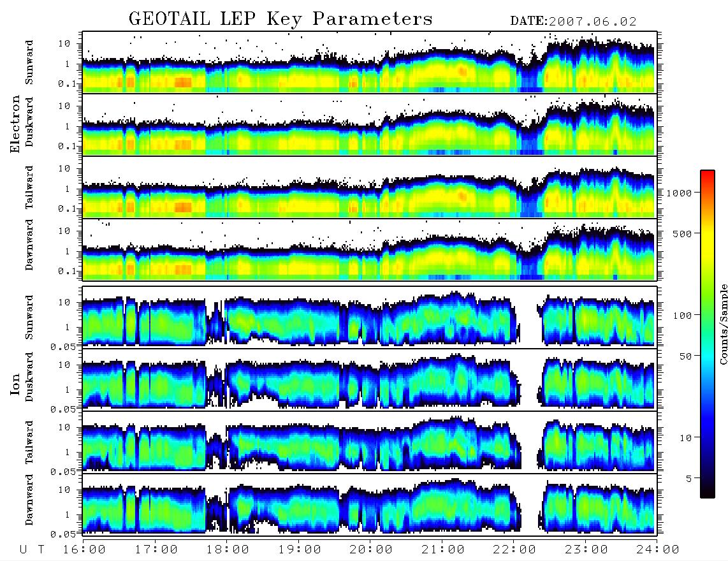
Task: Select the Ion 'Sunward' panel label
Action: pos(29,317)
